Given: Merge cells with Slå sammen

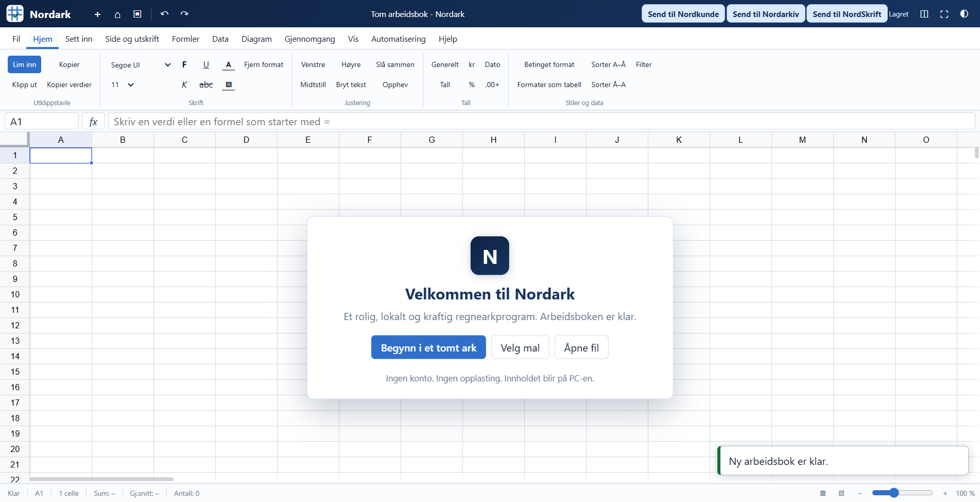Looking at the screenshot, I should pyautogui.click(x=395, y=64).
